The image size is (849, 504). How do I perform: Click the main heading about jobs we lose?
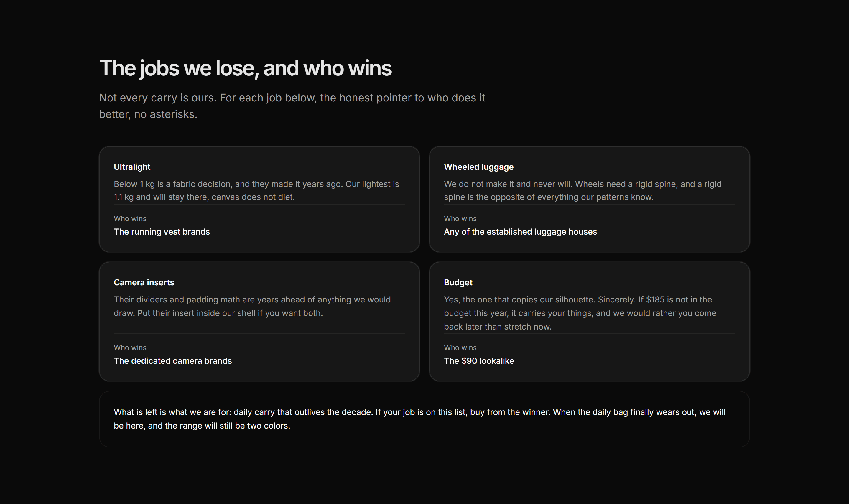pos(245,68)
